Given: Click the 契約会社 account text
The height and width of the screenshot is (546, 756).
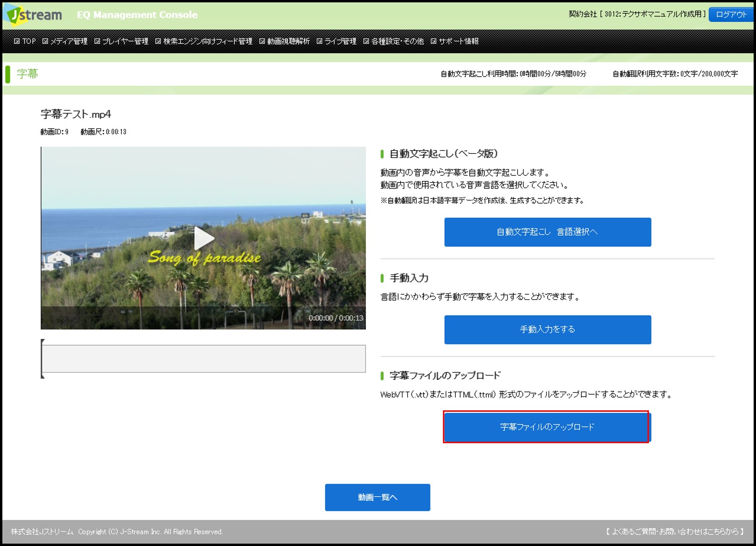Looking at the screenshot, I should [637, 14].
